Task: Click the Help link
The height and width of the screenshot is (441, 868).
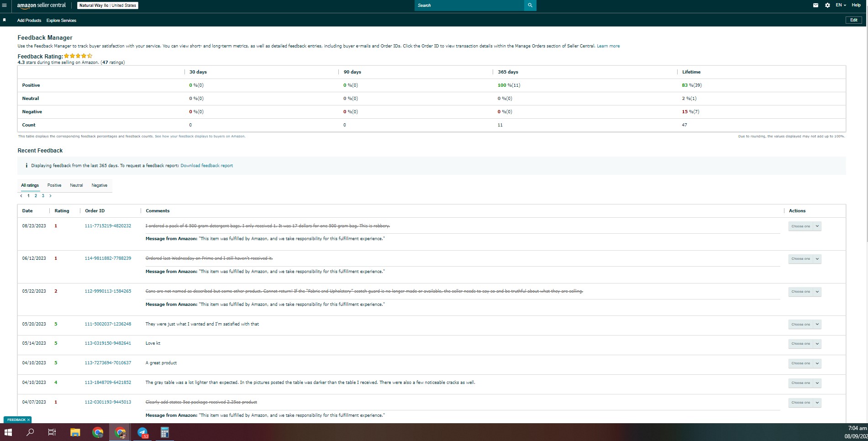Action: click(856, 5)
